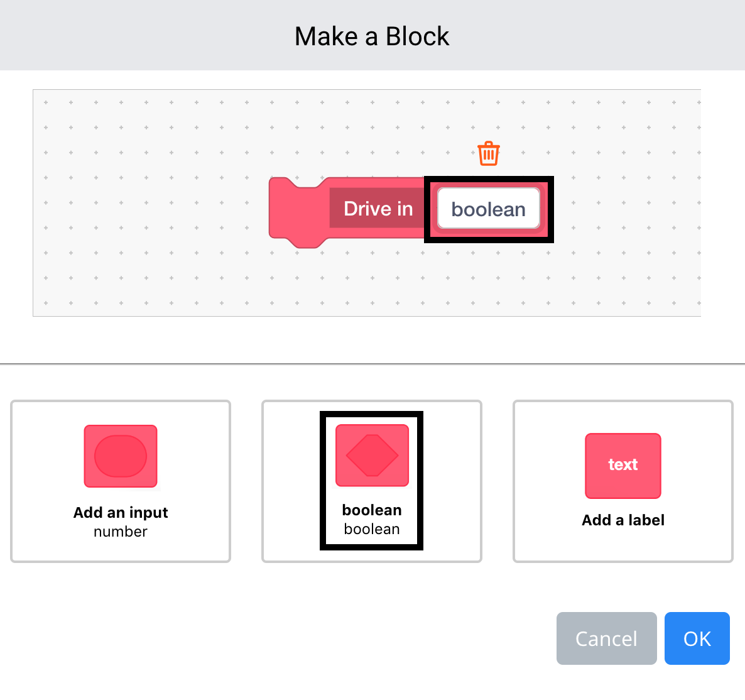Screen dimensions: 745x700
Task: Click the Make a Block title
Action: [x=372, y=36]
